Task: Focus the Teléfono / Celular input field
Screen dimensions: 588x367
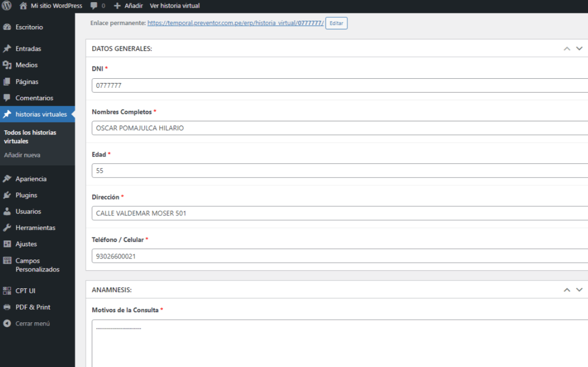Action: tap(339, 256)
